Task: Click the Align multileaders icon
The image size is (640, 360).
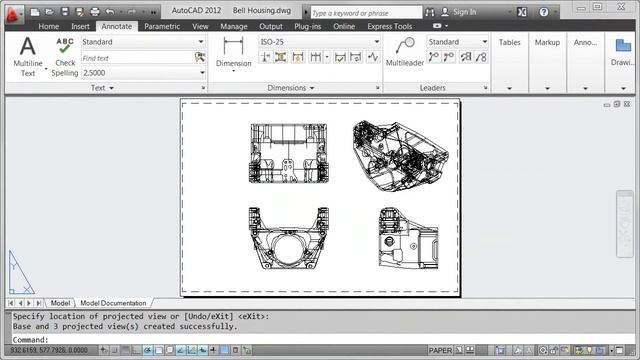Action: [466, 57]
